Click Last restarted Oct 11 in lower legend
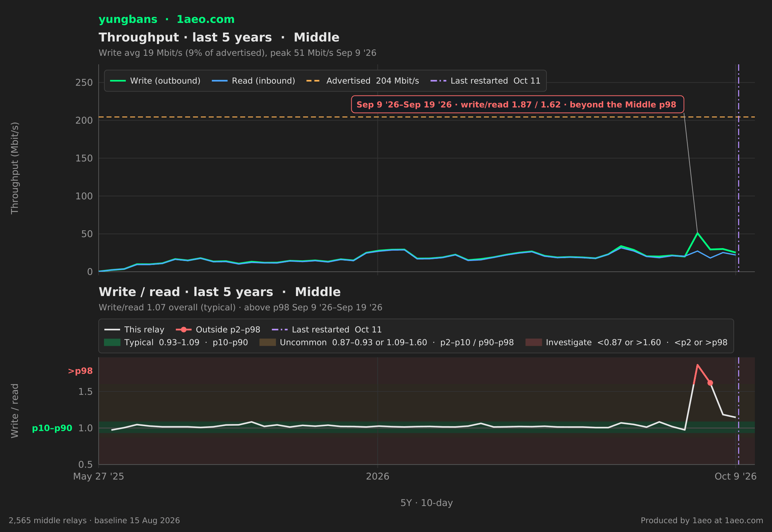 tap(327, 330)
